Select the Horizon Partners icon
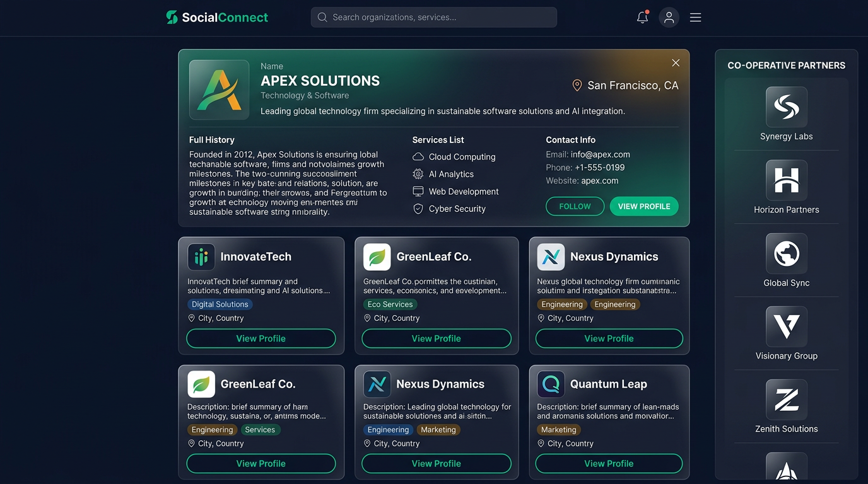The image size is (868, 484). pos(786,180)
